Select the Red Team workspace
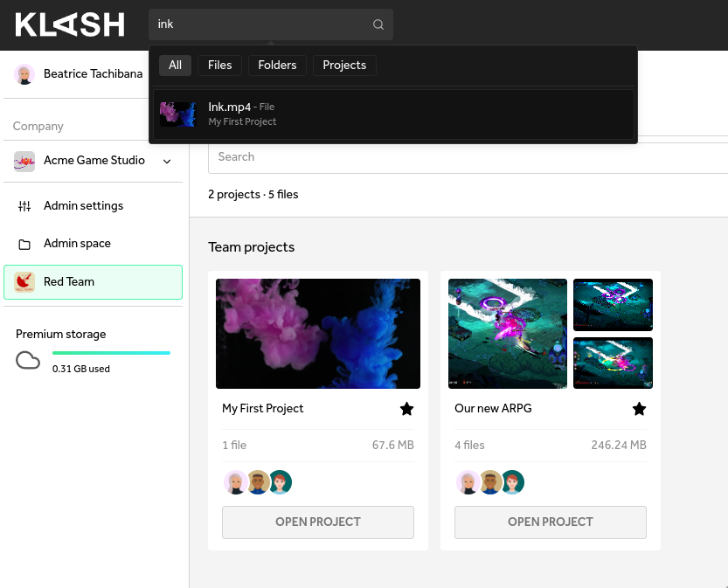The height and width of the screenshot is (588, 728). tap(93, 282)
